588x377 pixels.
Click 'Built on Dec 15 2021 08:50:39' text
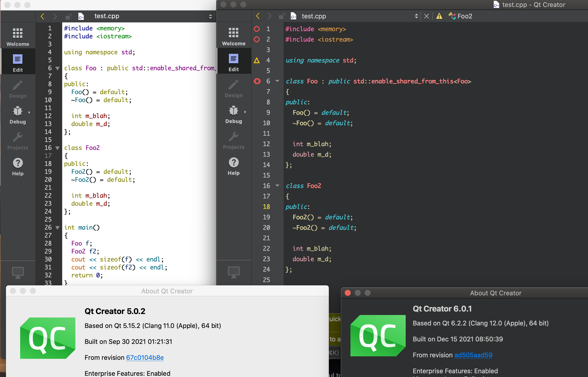[458, 339]
